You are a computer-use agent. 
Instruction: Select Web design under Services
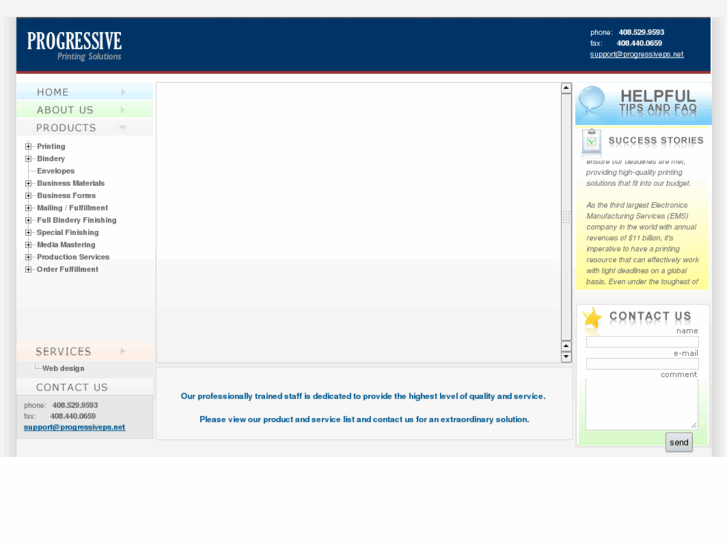(x=64, y=368)
